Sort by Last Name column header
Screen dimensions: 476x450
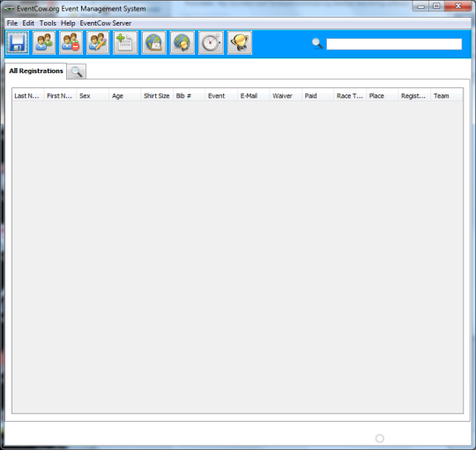[x=28, y=95]
